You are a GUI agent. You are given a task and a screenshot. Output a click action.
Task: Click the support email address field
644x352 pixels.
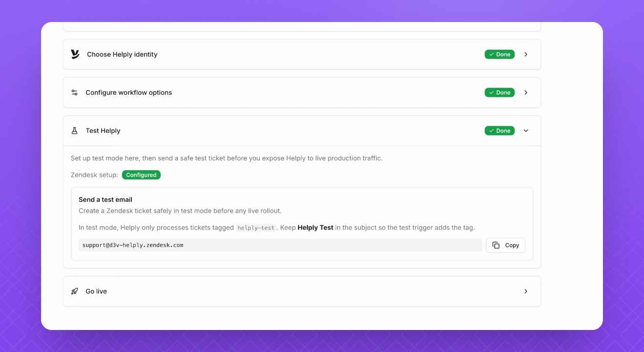(280, 245)
